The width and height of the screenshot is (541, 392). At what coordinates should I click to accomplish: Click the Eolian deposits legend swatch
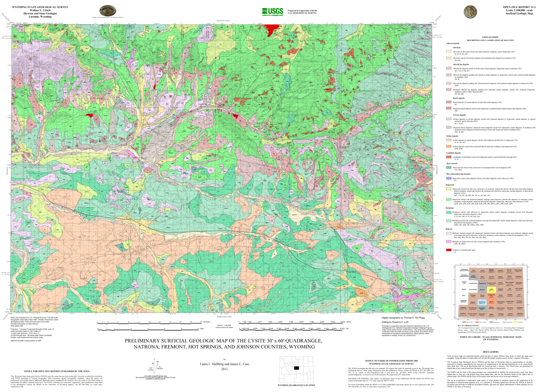pyautogui.click(x=449, y=139)
